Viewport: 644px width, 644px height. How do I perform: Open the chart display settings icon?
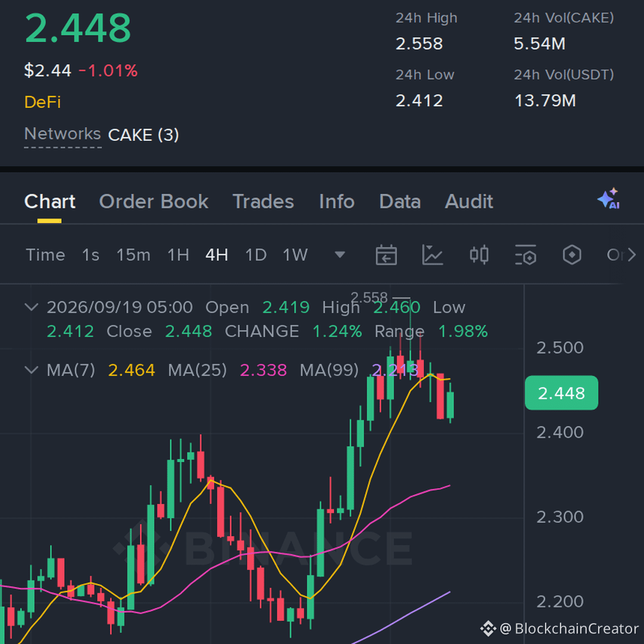click(x=526, y=255)
